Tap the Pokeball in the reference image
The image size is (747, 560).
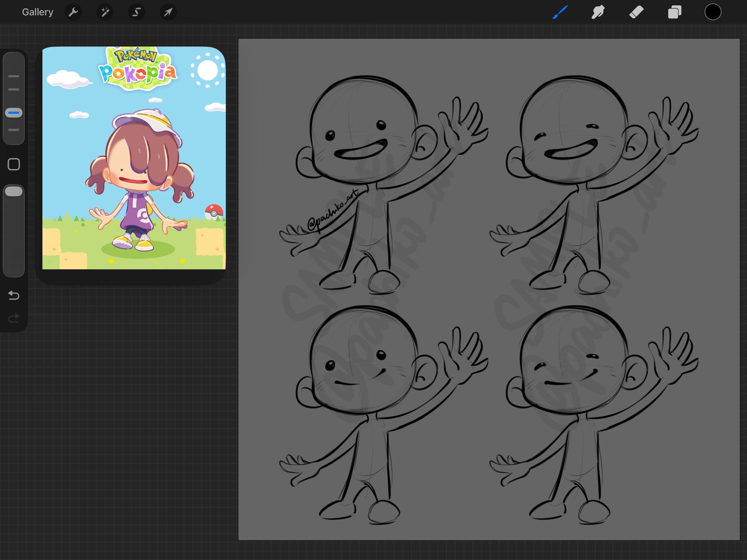pos(214,212)
